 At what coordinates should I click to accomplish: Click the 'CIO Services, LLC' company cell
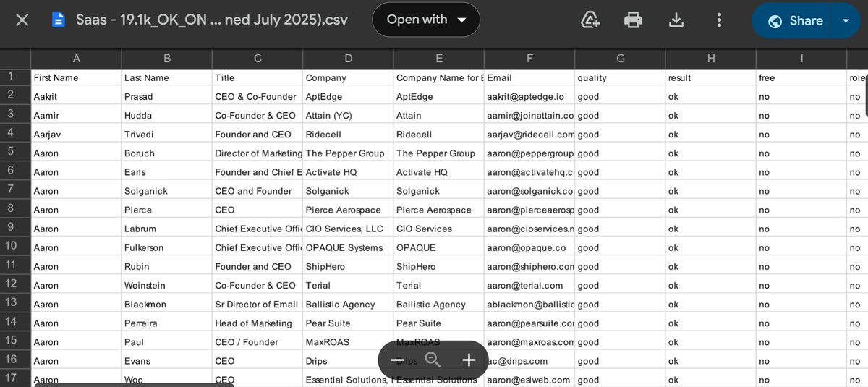[x=348, y=229]
